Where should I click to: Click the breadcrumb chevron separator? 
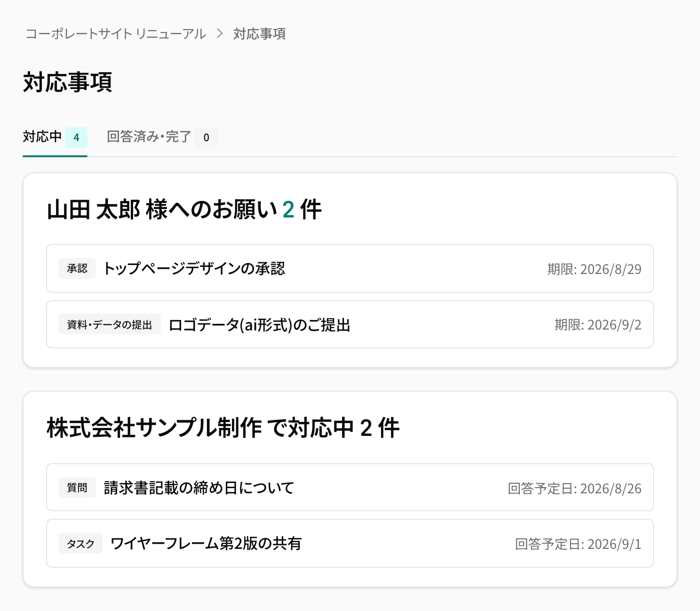coord(220,33)
